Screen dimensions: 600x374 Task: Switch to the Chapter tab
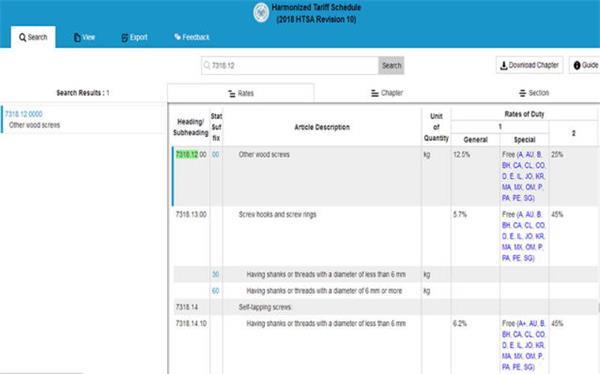click(387, 93)
